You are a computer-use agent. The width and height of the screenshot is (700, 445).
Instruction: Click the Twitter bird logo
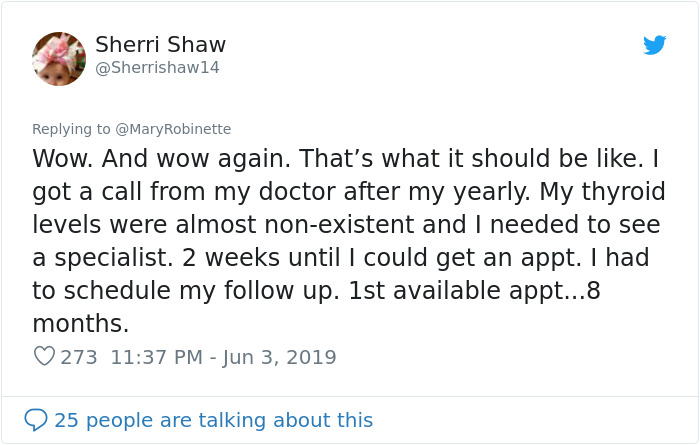pyautogui.click(x=654, y=45)
